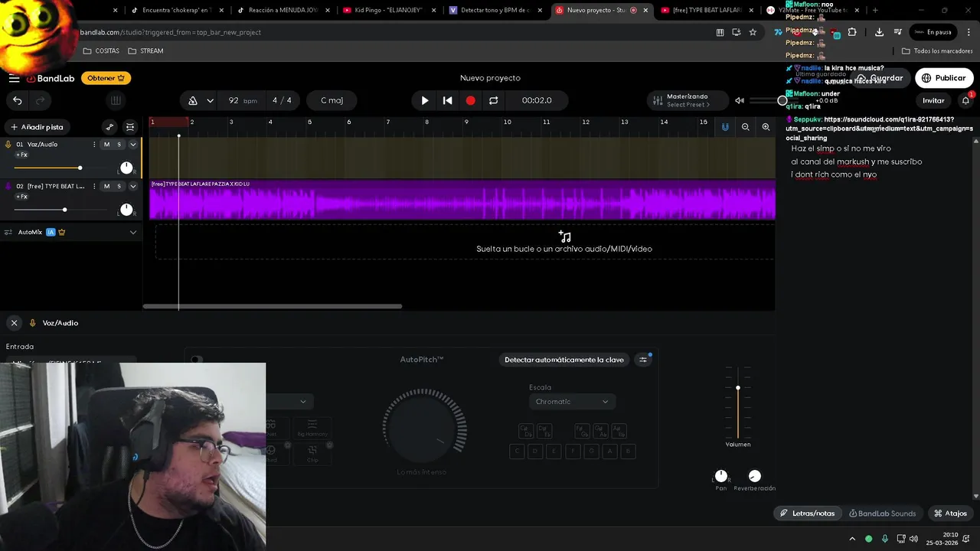980x551 pixels.
Task: Open the BandLab hamburger menu
Action: (14, 78)
